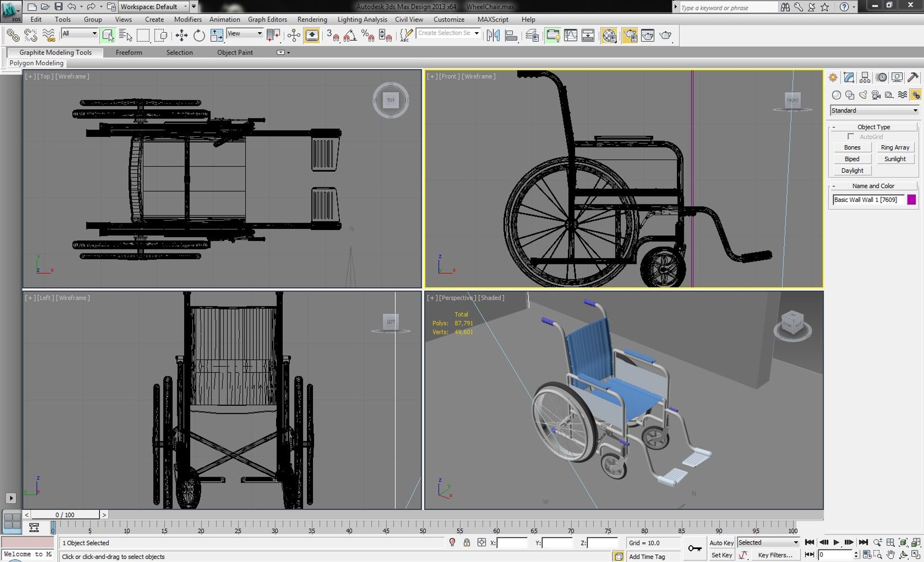
Task: Toggle Auto Key mode
Action: [x=721, y=543]
